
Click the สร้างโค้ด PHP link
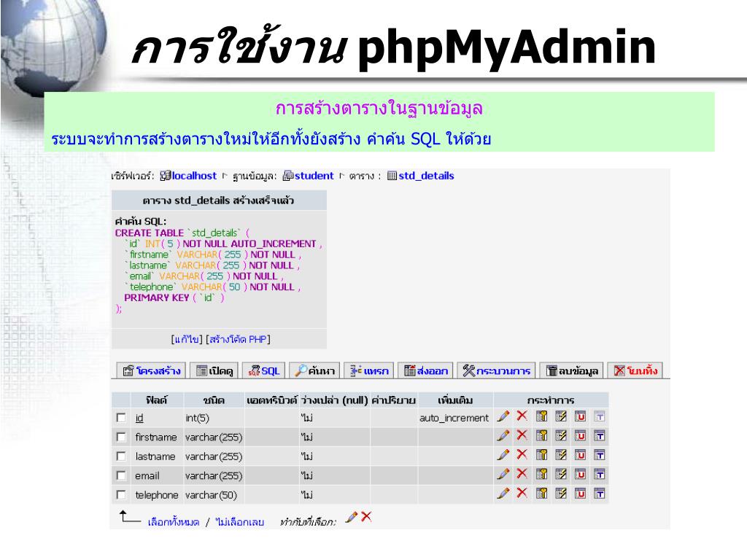(239, 340)
